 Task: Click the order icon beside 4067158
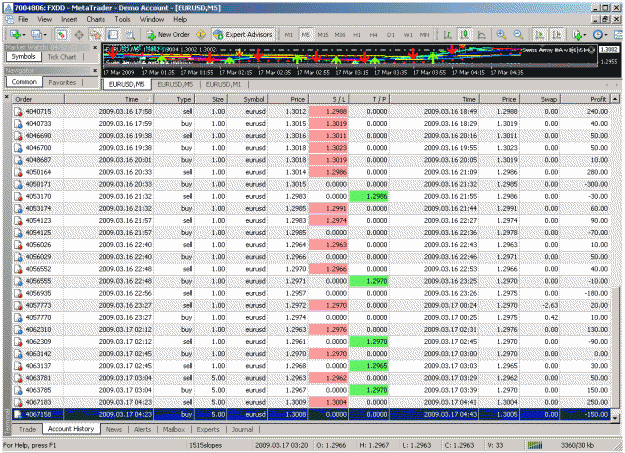pos(18,415)
